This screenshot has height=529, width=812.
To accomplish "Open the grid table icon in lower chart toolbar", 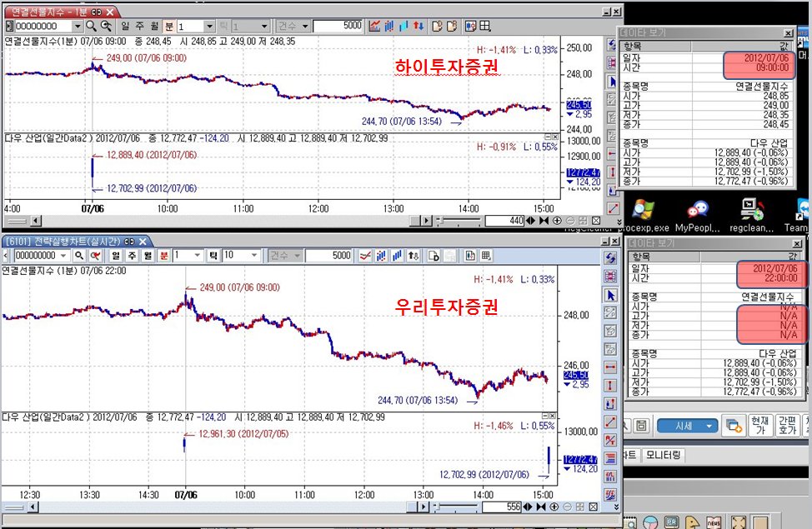I will [x=486, y=256].
